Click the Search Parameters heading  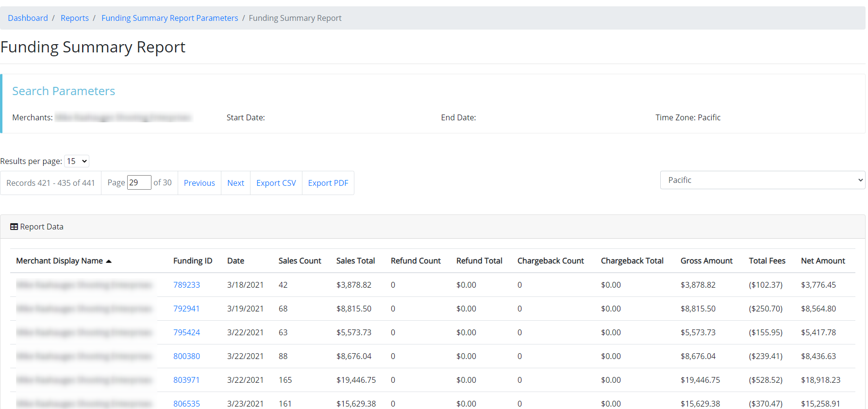click(x=64, y=91)
